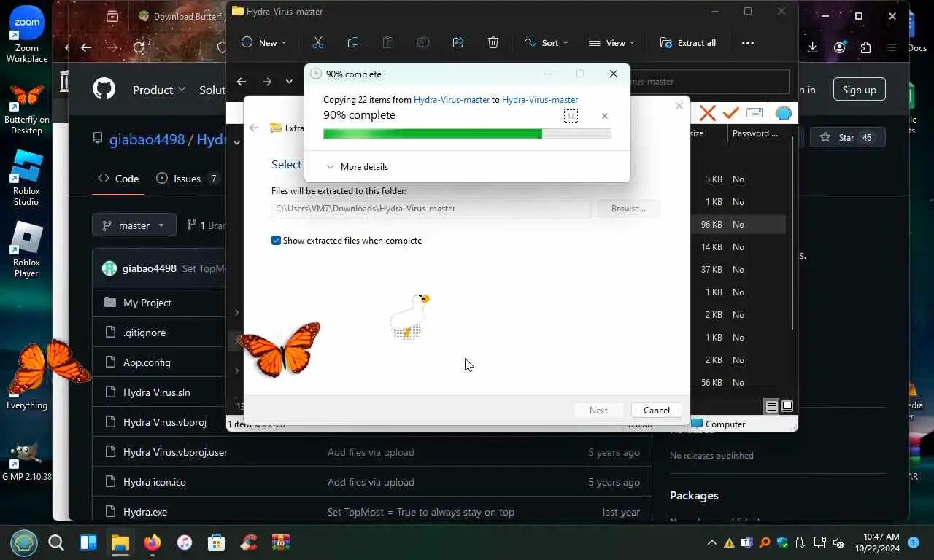Click the blue round icon in archive toolbar
The width and height of the screenshot is (934, 560).
pyautogui.click(x=783, y=113)
